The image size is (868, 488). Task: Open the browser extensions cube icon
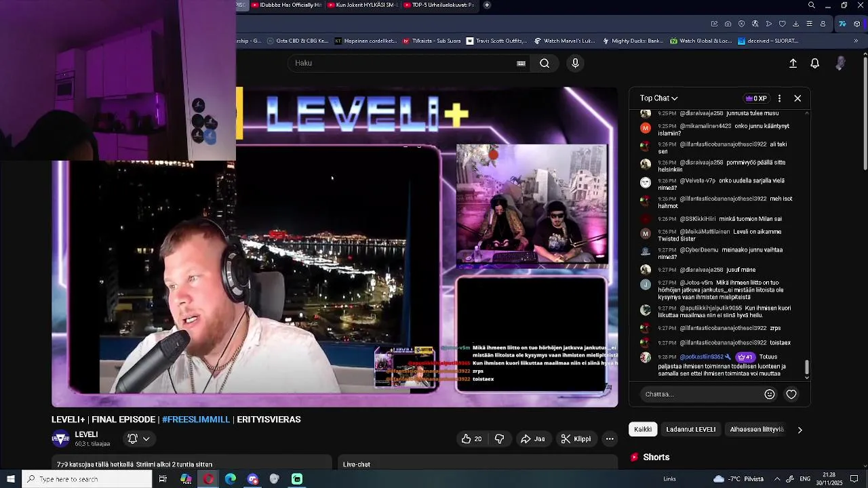(857, 24)
